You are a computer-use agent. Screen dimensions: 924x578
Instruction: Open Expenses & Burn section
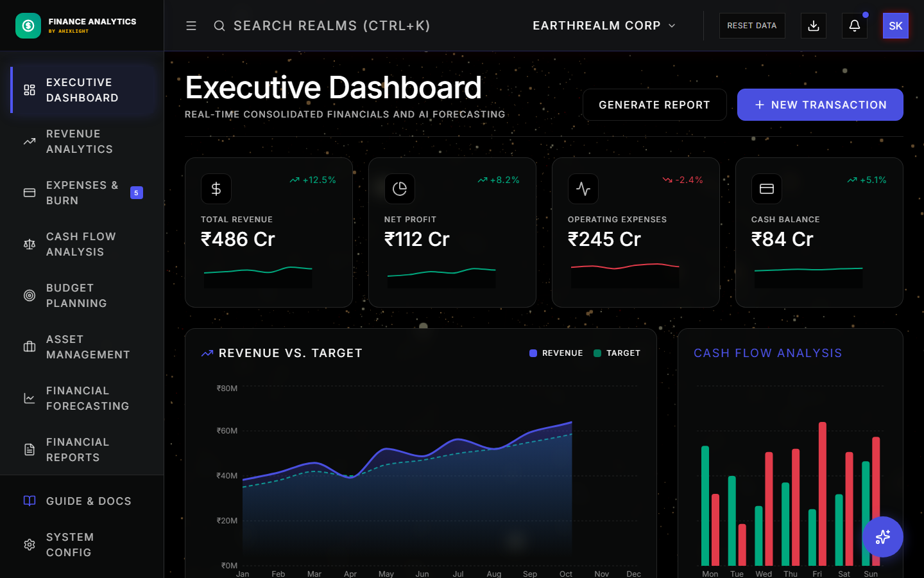(82, 193)
